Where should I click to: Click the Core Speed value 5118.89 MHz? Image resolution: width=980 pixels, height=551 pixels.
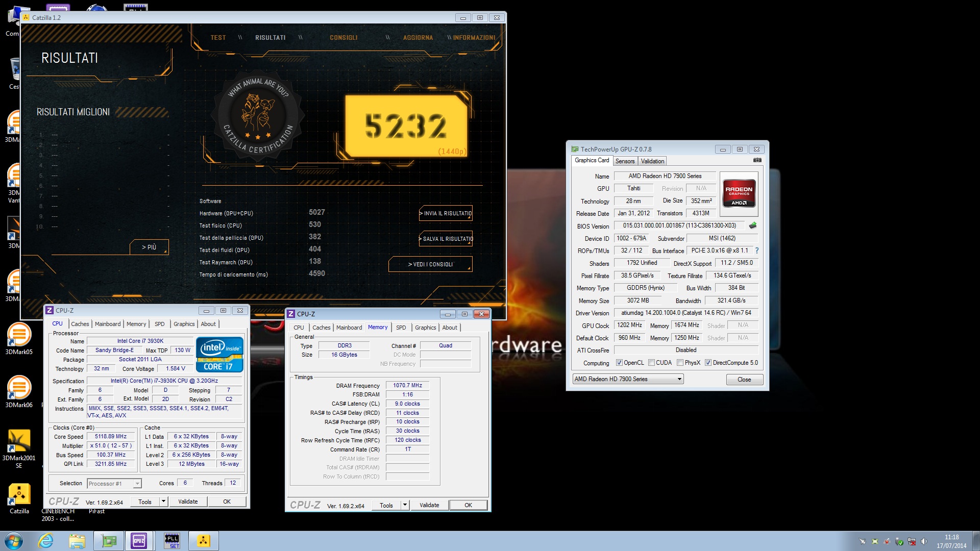tap(111, 436)
